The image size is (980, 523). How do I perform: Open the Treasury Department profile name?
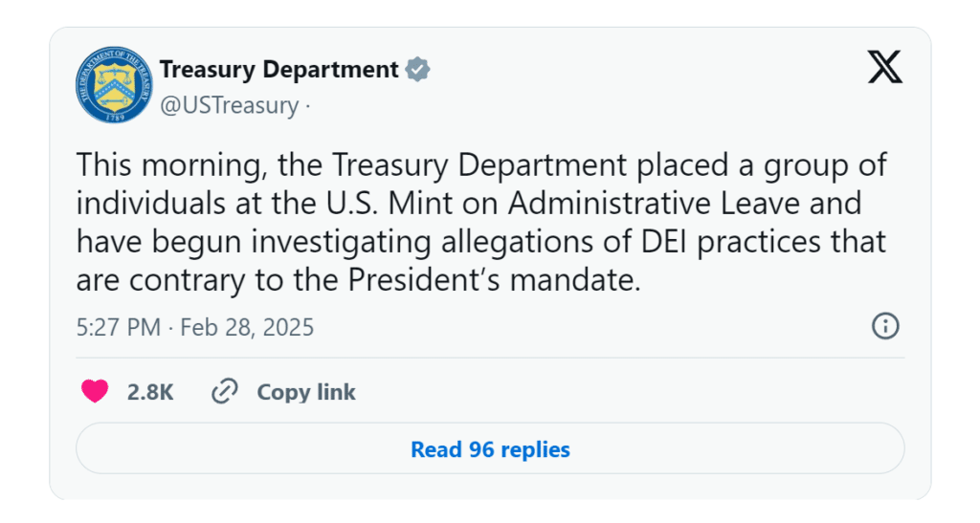(278, 70)
